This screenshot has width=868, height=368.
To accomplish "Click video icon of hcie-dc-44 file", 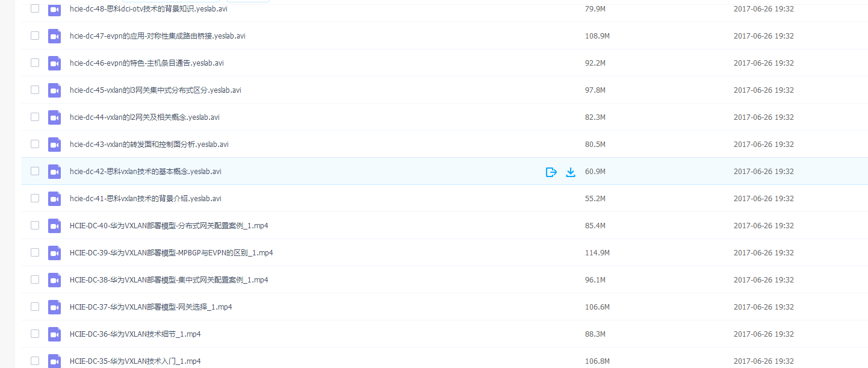I will [55, 117].
